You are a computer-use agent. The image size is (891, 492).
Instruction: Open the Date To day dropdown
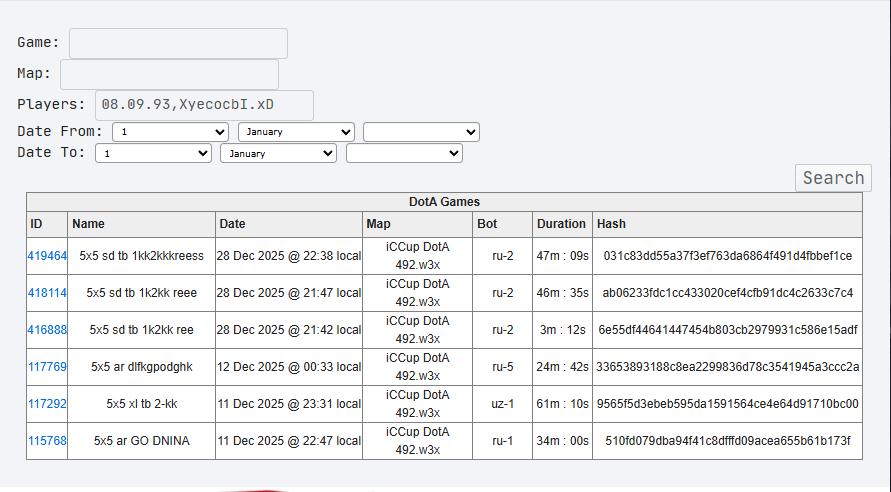153,154
